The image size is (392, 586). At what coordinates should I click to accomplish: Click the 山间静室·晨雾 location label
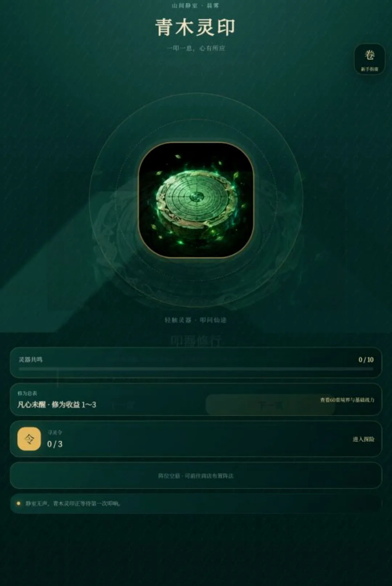pos(196,5)
